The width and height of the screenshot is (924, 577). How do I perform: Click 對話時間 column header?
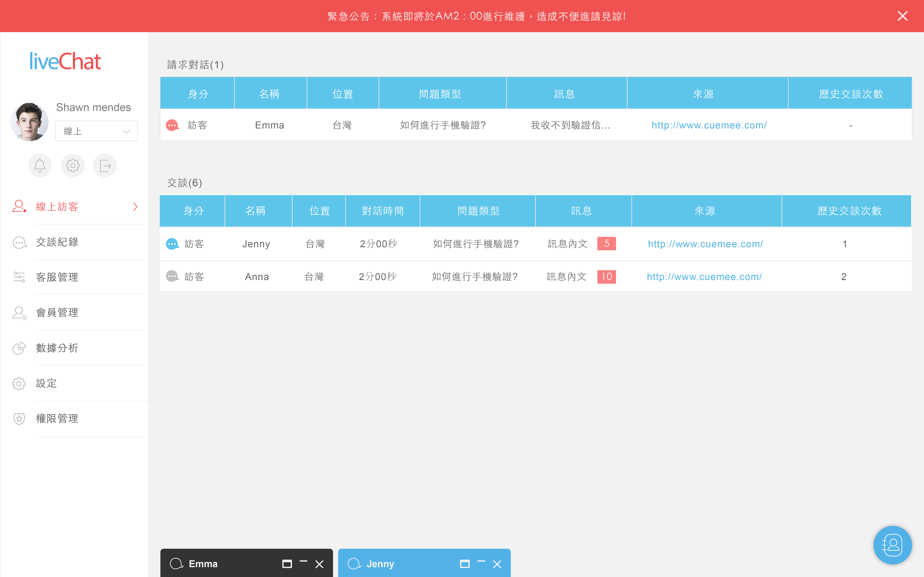[383, 211]
